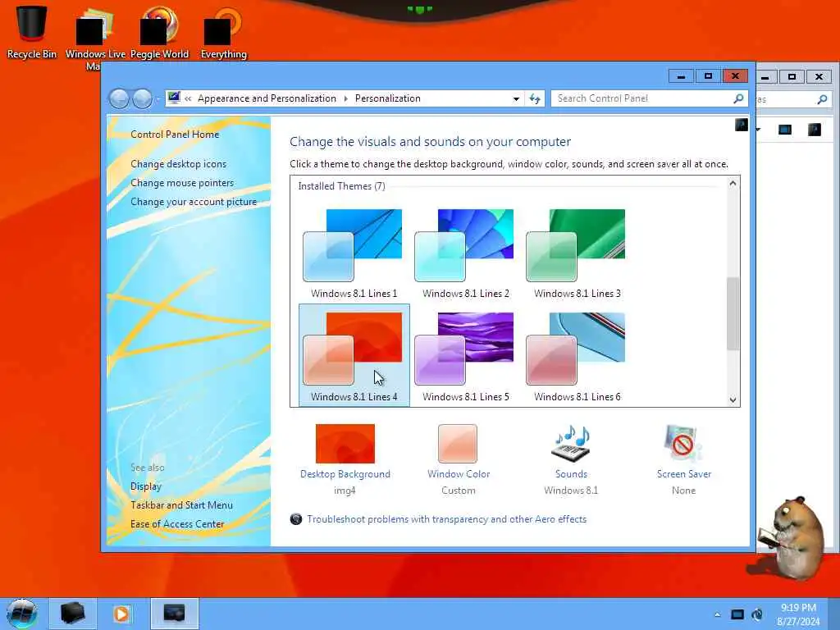Open the dropdown arrow in background window toolbar
840x630 pixels.
coord(759,130)
